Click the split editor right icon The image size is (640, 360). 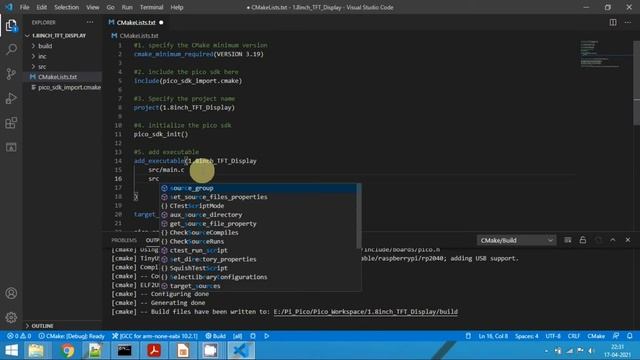pos(613,22)
